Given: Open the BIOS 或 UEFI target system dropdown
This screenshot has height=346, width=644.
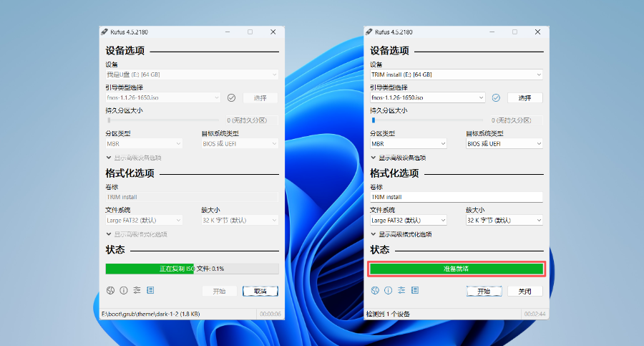Looking at the screenshot, I should click(504, 143).
